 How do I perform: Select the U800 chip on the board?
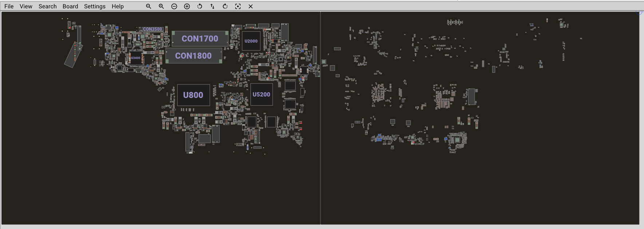coord(193,95)
